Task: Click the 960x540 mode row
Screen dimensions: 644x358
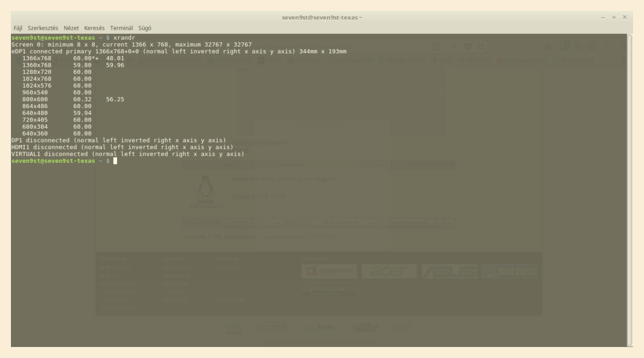Action: [x=57, y=92]
